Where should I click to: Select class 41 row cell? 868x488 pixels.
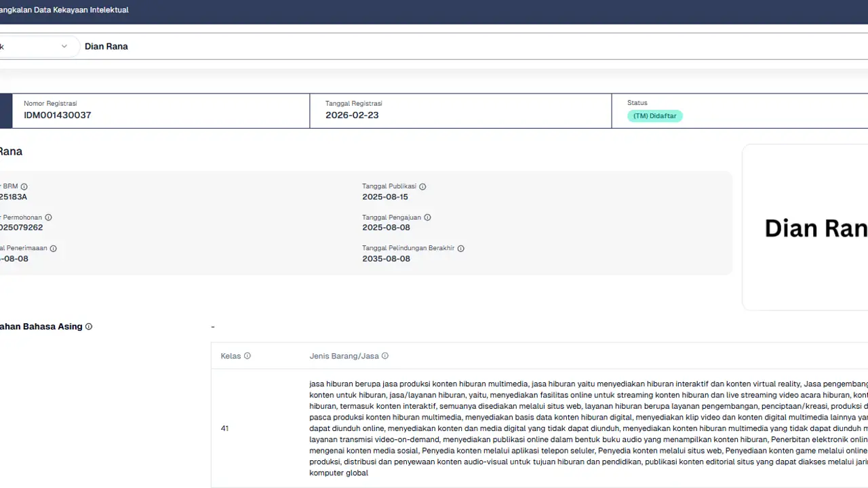click(225, 428)
